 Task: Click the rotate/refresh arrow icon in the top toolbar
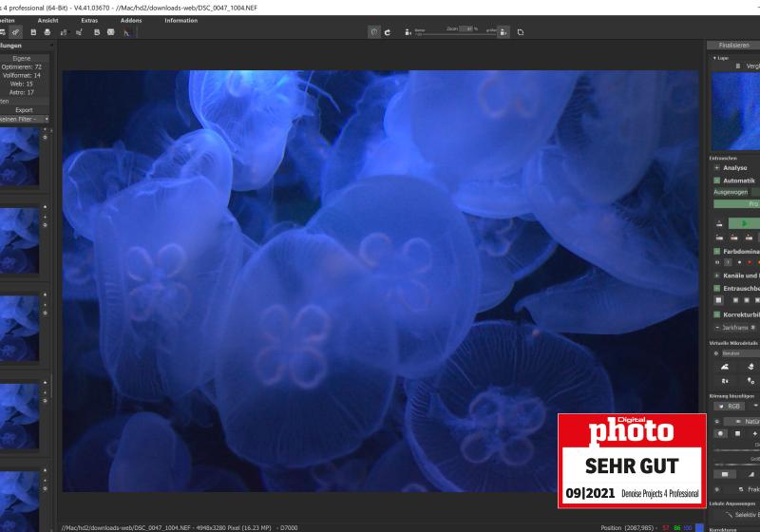[x=388, y=32]
